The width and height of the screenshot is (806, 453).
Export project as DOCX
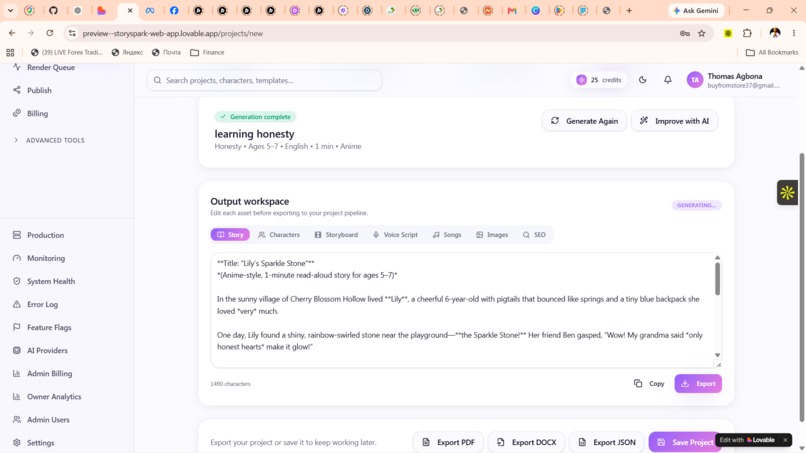[526, 442]
